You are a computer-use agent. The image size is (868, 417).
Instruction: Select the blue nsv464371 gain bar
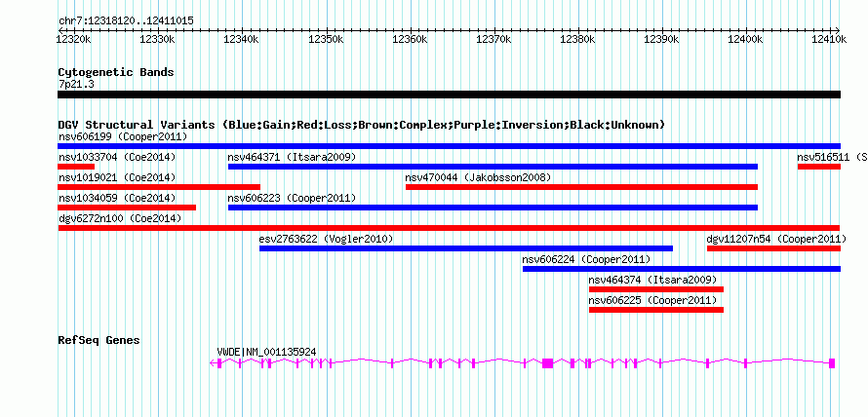click(x=493, y=167)
